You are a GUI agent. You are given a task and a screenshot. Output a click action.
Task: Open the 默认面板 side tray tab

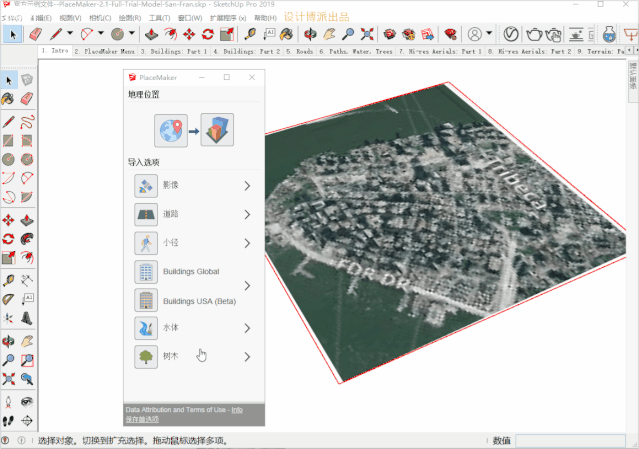coord(633,81)
